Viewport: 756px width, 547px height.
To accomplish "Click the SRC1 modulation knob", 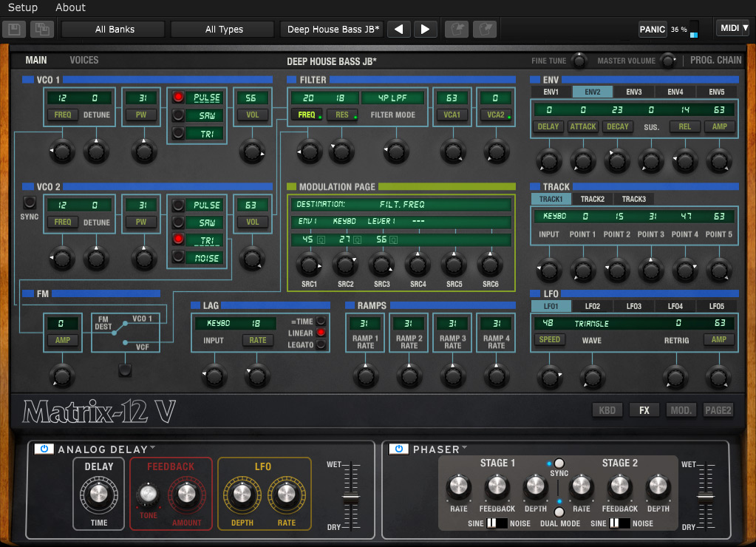I will pos(309,265).
